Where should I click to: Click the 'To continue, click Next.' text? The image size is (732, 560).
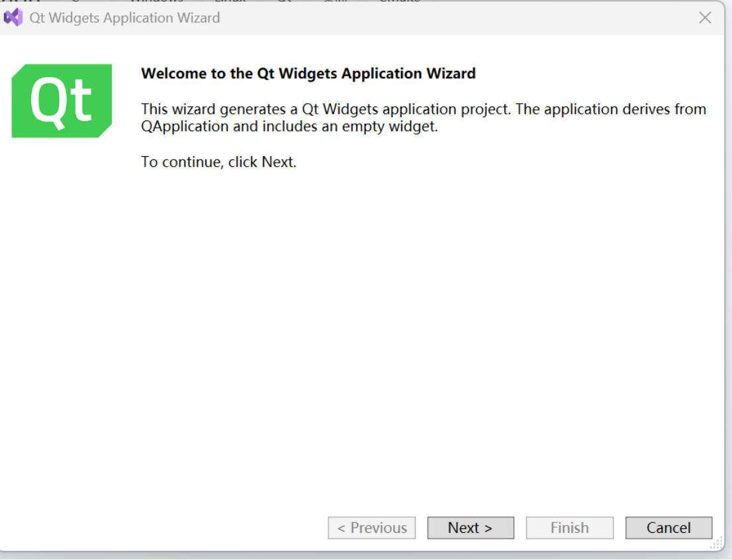click(218, 162)
